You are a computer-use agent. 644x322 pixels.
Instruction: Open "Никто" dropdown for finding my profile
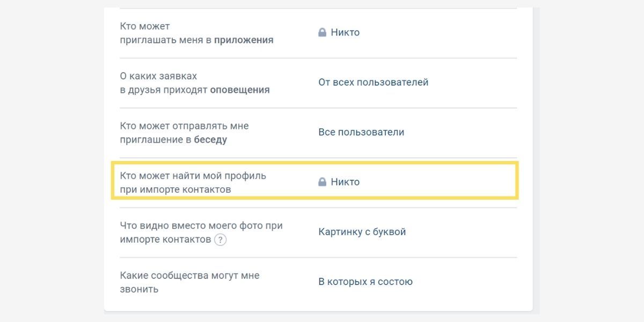point(345,182)
